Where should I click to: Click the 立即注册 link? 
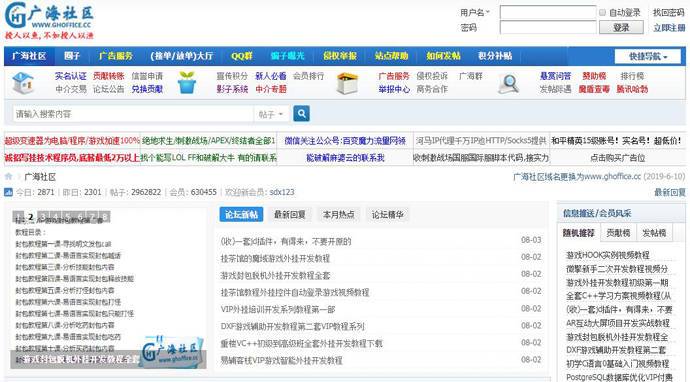(669, 27)
